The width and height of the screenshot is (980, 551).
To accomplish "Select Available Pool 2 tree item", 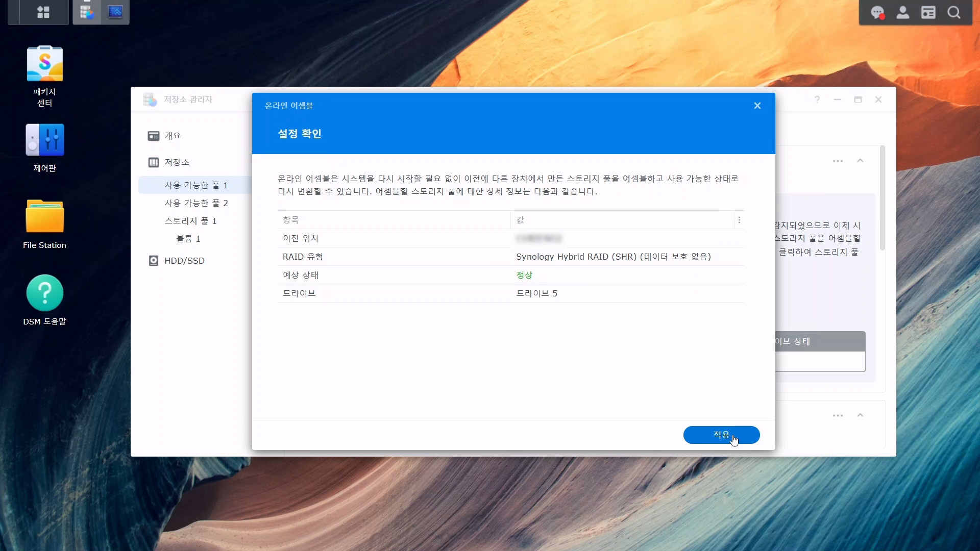I will point(196,203).
